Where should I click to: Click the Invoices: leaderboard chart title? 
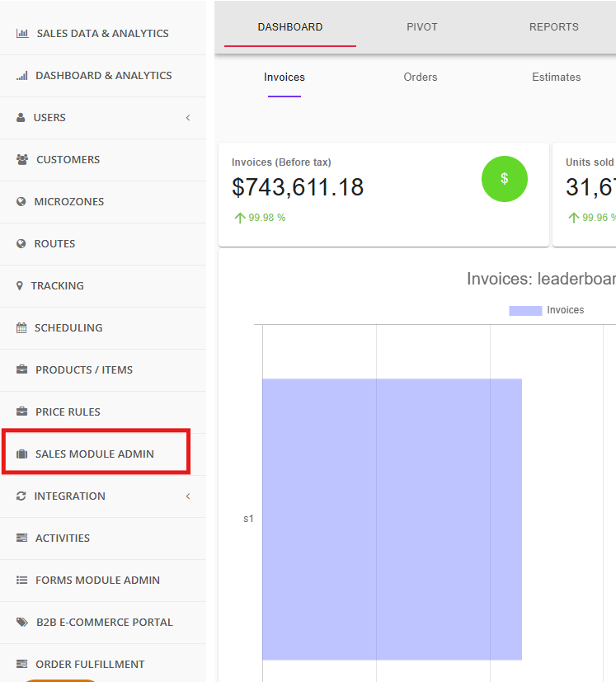coord(541,280)
